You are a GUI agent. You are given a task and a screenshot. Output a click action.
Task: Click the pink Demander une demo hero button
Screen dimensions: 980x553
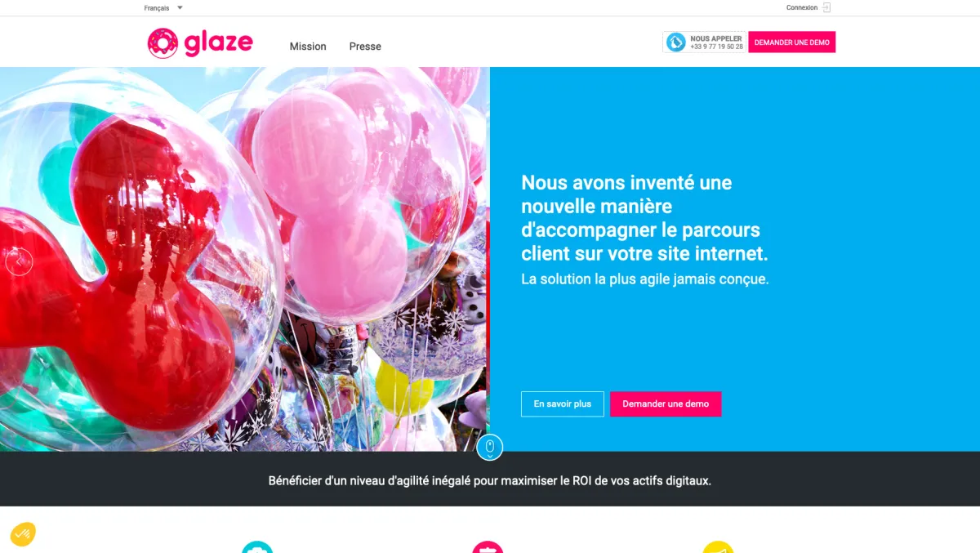tap(666, 404)
